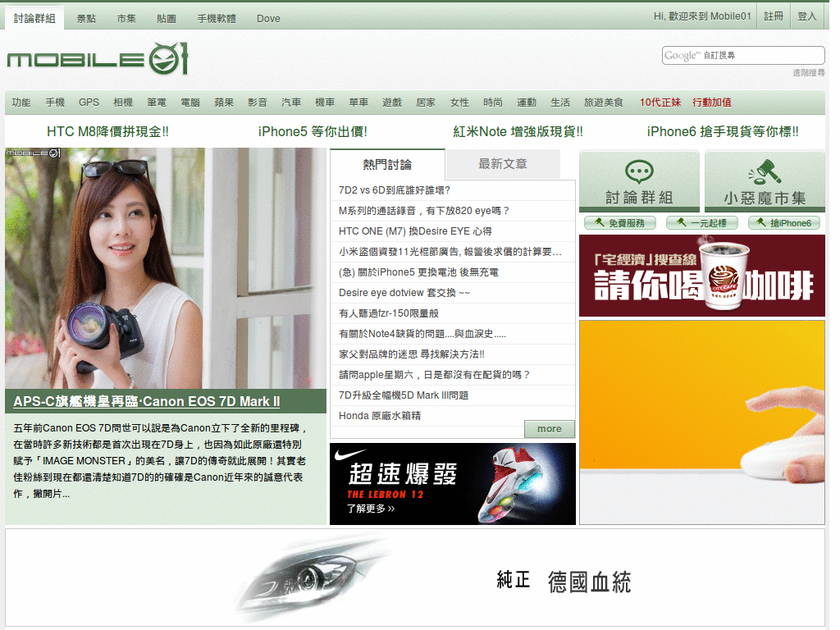Select 運動 in the category bar
Viewport: 840px width, 630px height.
(x=527, y=103)
